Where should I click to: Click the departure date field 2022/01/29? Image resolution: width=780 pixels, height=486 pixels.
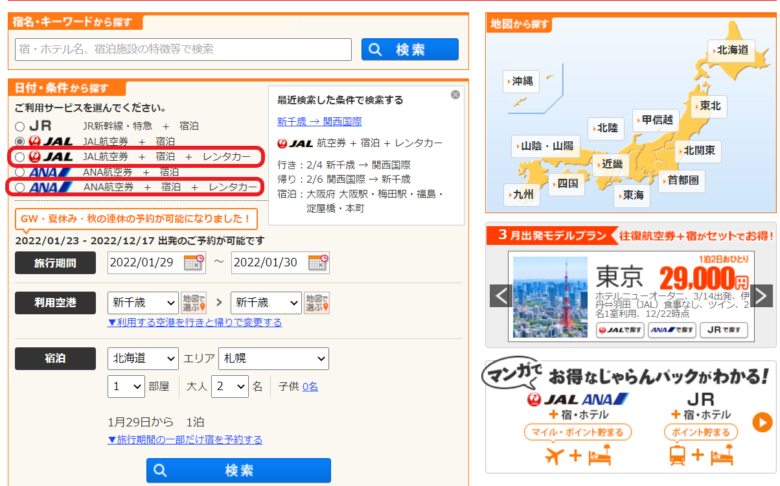pos(145,262)
